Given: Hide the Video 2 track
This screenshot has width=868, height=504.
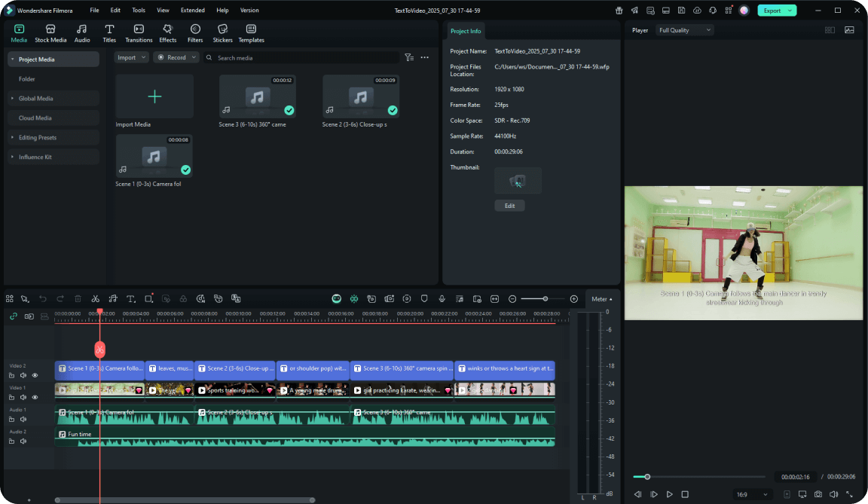Looking at the screenshot, I should coord(35,375).
